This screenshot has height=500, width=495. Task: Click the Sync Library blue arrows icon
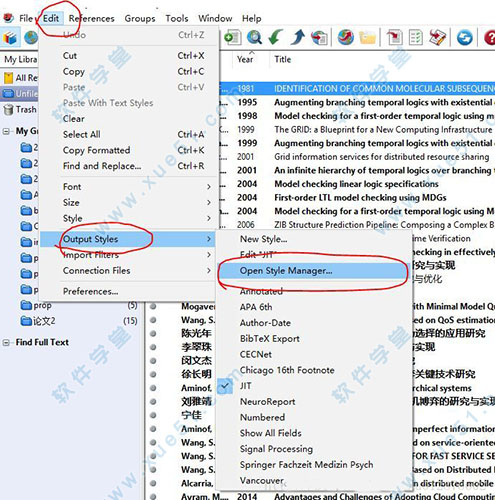pyautogui.click(x=465, y=37)
